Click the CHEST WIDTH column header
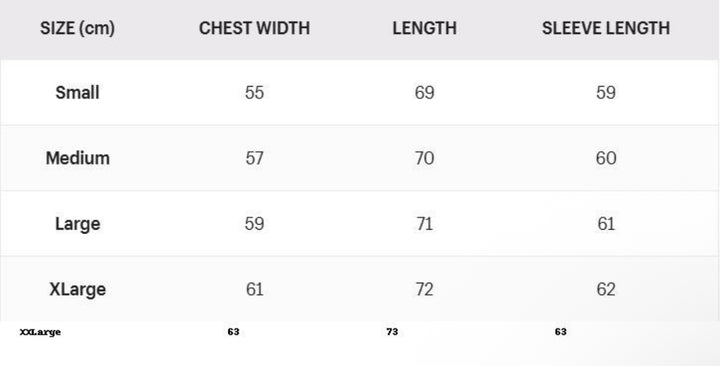Viewport: 720px width, 366px height. [254, 28]
